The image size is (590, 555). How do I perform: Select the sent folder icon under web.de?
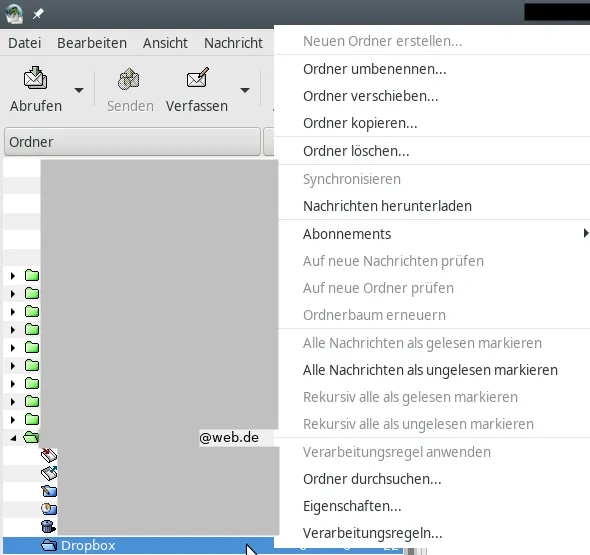[x=49, y=473]
